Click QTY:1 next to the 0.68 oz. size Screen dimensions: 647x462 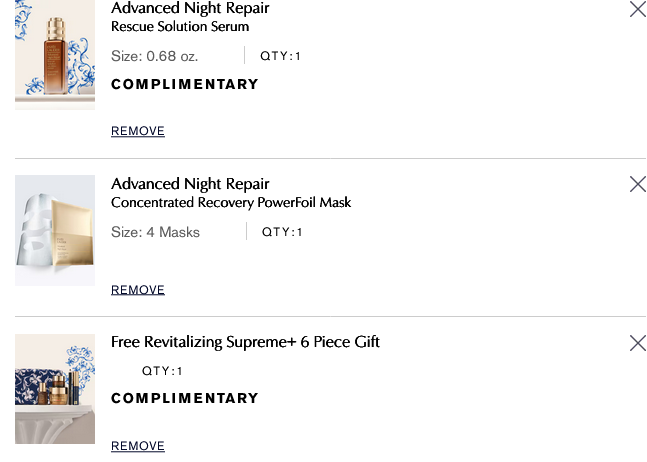281,56
